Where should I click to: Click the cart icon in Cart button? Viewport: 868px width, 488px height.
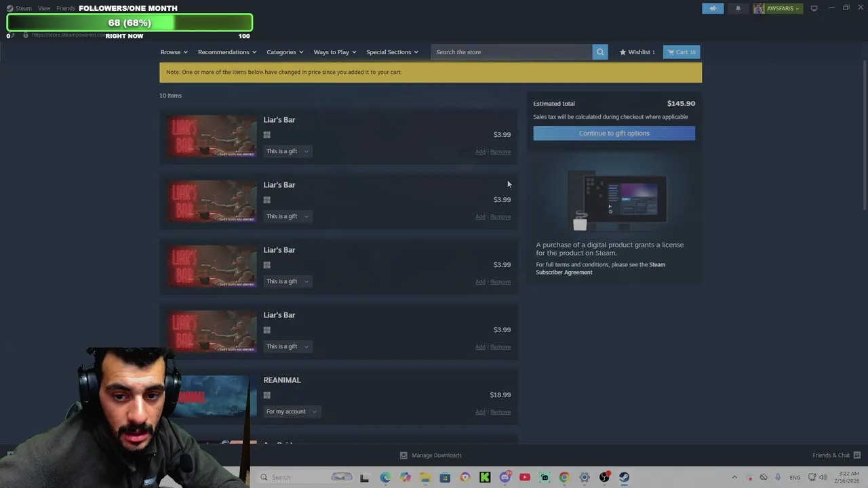point(671,52)
